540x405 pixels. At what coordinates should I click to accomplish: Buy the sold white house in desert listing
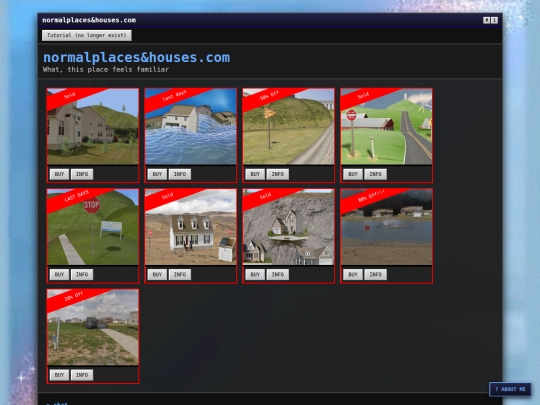(157, 274)
